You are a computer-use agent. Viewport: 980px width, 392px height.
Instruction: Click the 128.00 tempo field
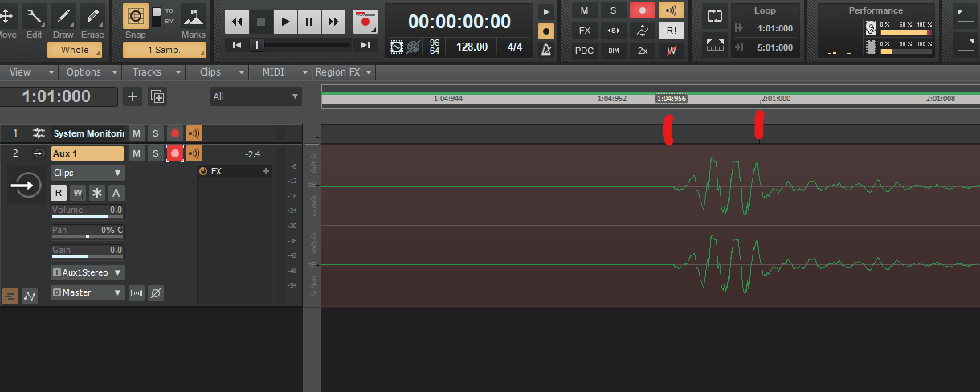(x=472, y=47)
